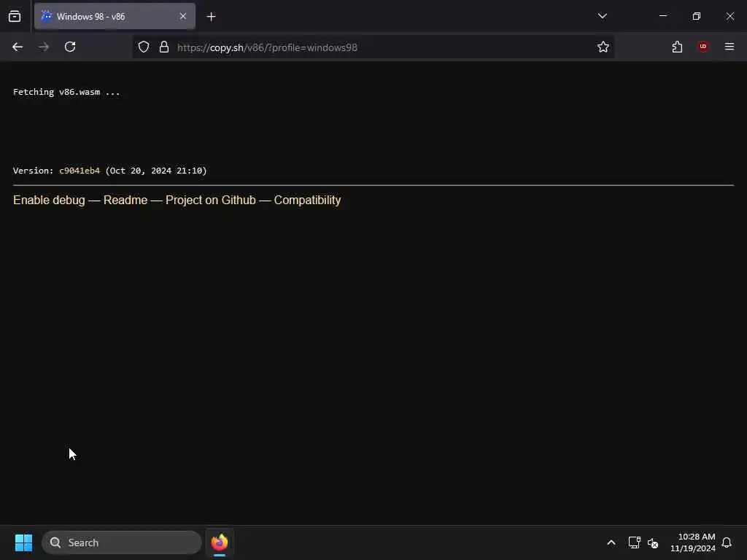The height and width of the screenshot is (560, 747).
Task: View site security via padlock icon
Action: click(164, 47)
